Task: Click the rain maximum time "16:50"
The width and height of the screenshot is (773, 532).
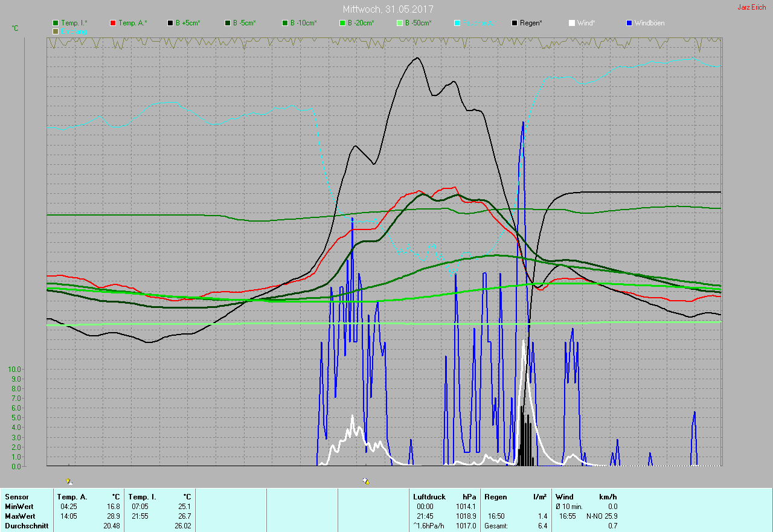Action: pos(496,516)
